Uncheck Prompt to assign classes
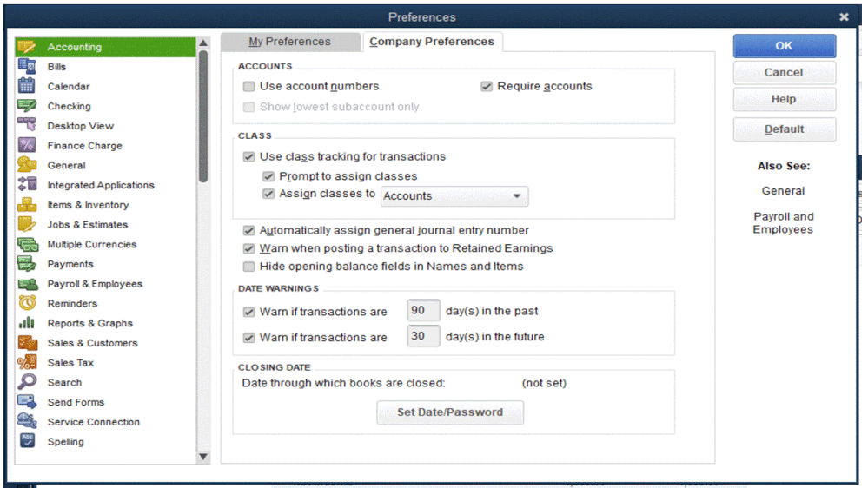The image size is (868, 488). click(x=268, y=176)
